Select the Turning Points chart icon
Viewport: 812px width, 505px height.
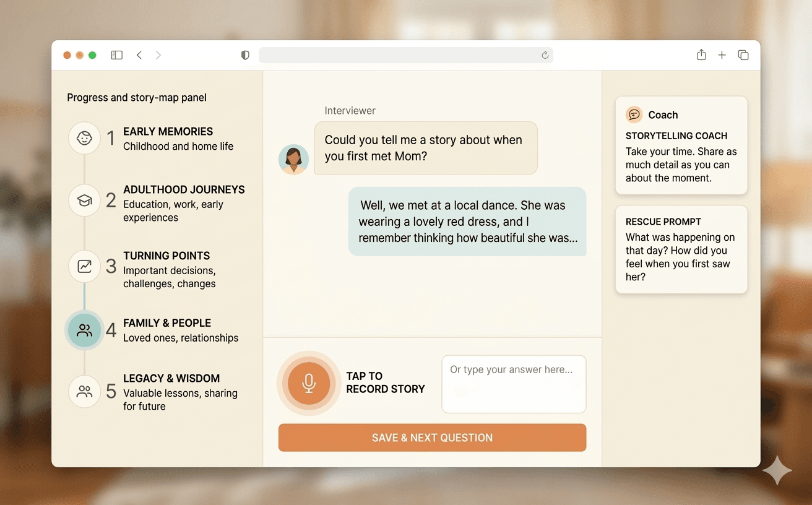pyautogui.click(x=84, y=266)
